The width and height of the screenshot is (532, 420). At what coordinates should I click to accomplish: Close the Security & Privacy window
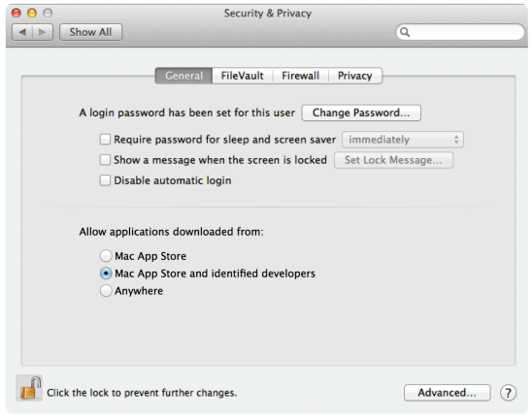click(16, 13)
